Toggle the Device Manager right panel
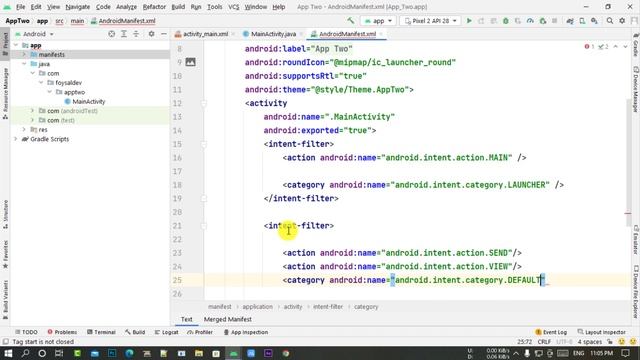 click(x=636, y=89)
